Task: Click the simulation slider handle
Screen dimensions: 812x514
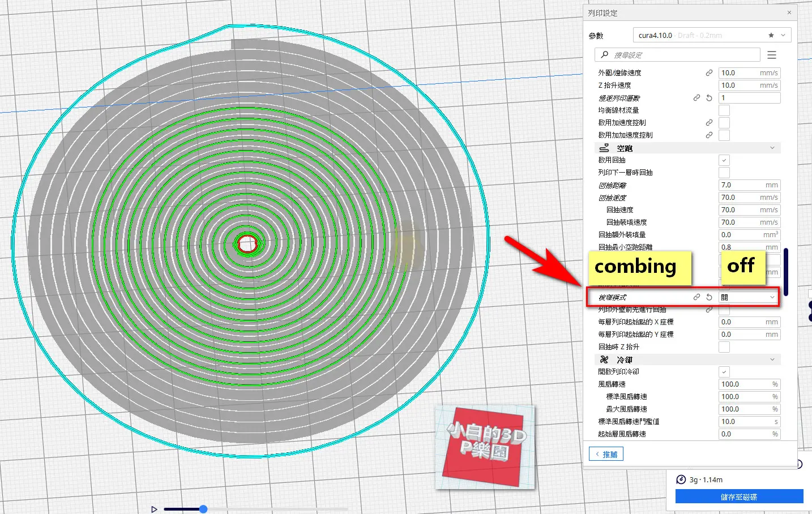Action: [x=203, y=509]
